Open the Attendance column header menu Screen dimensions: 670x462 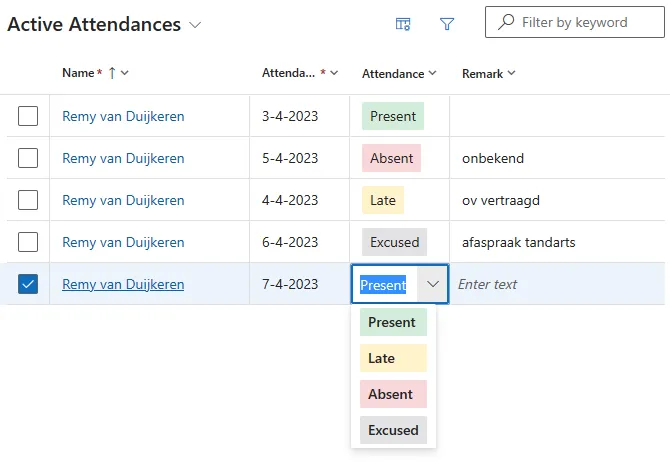(432, 73)
